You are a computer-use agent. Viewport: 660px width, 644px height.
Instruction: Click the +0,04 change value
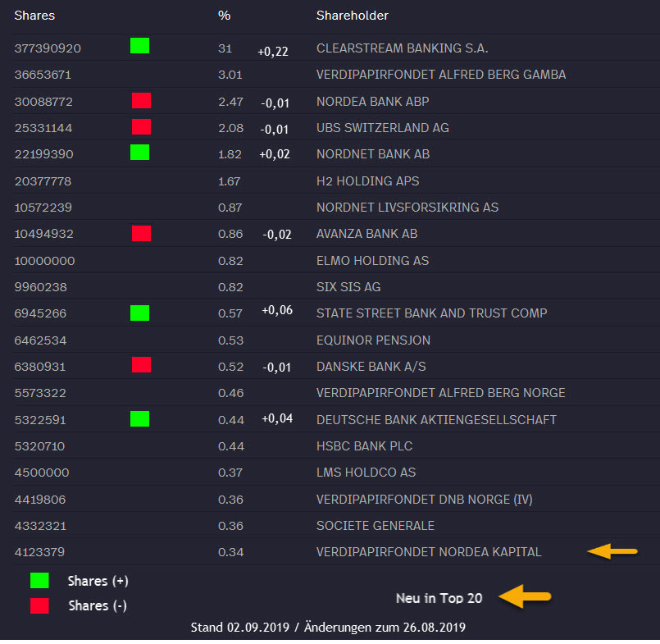[x=277, y=418]
